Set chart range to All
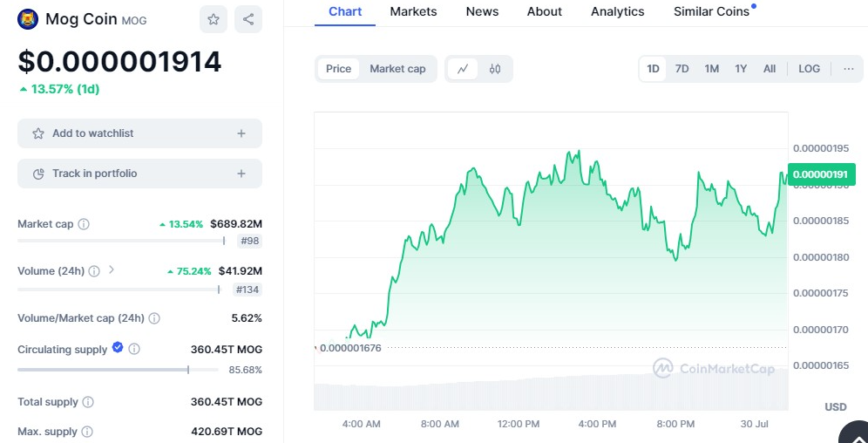This screenshot has height=443, width=868. (770, 69)
